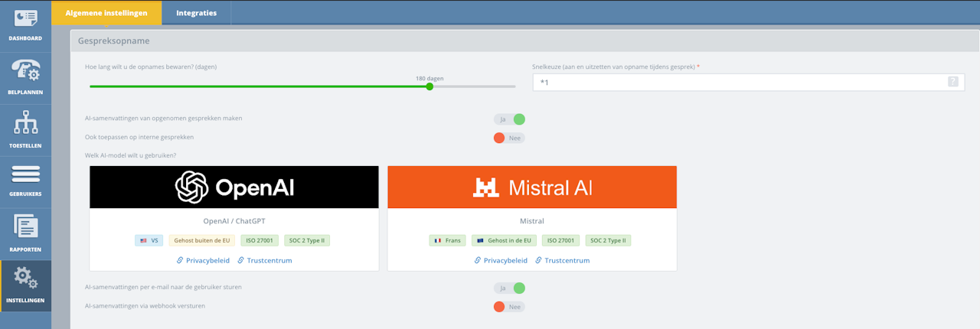The height and width of the screenshot is (329, 980).
Task: Open Mistral Trustcentrum link
Action: click(562, 260)
